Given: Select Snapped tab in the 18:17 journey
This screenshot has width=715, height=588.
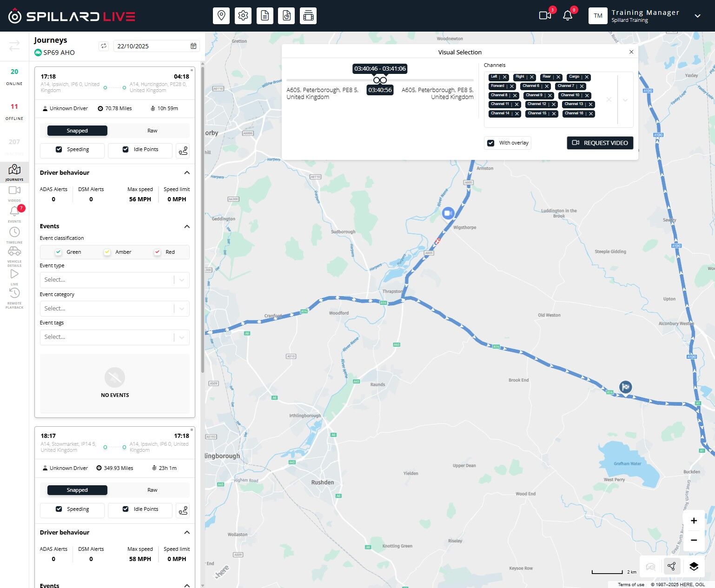Looking at the screenshot, I should (x=77, y=490).
